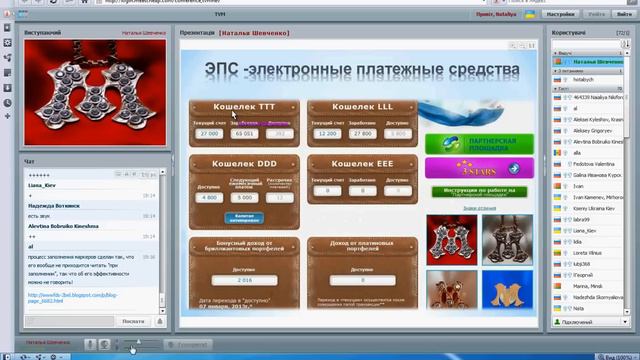640x360 pixels.
Task: Expand Кошелек DDD right arrow
Action: tap(293, 164)
